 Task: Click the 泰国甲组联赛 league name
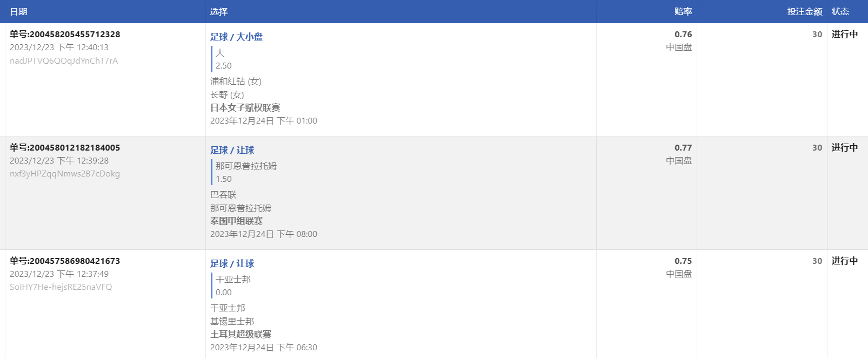[x=236, y=221]
